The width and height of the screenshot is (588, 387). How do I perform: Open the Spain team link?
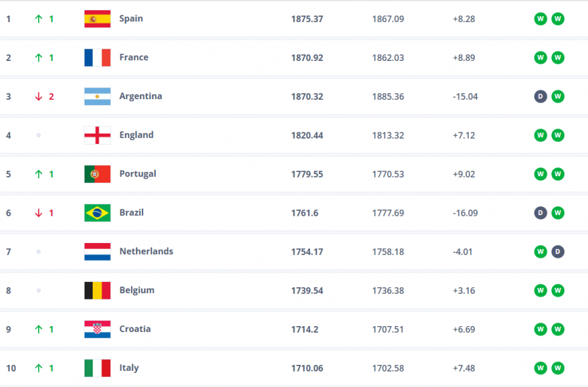point(131,18)
